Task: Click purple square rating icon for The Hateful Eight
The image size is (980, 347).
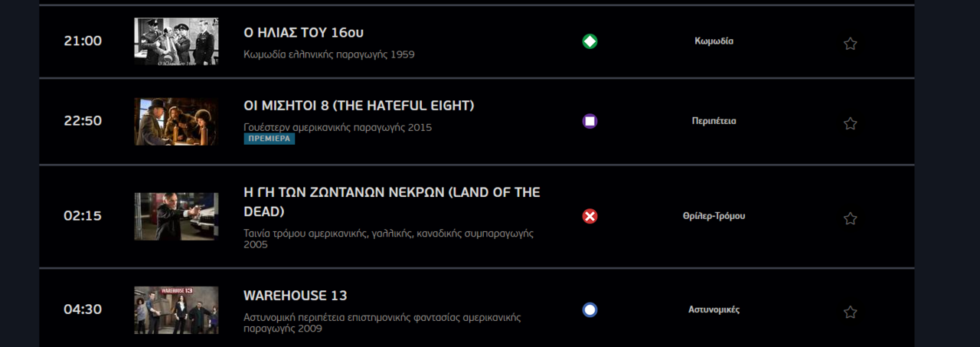Action: (590, 121)
